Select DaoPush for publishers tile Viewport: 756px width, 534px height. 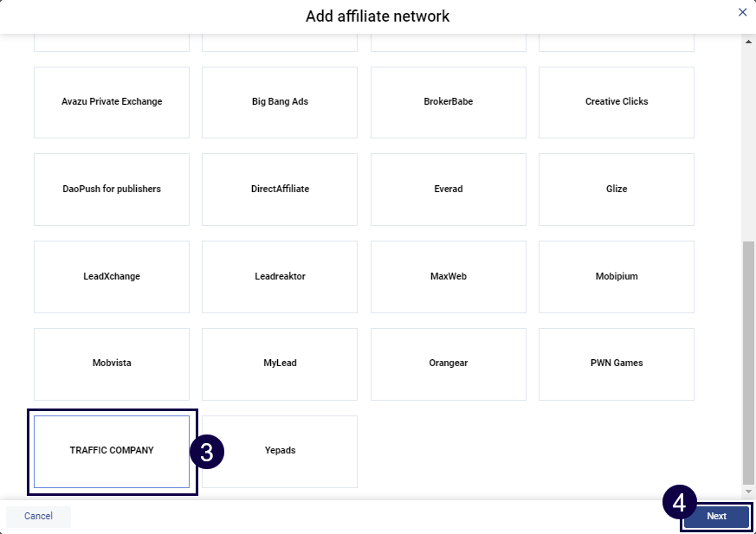[112, 190]
